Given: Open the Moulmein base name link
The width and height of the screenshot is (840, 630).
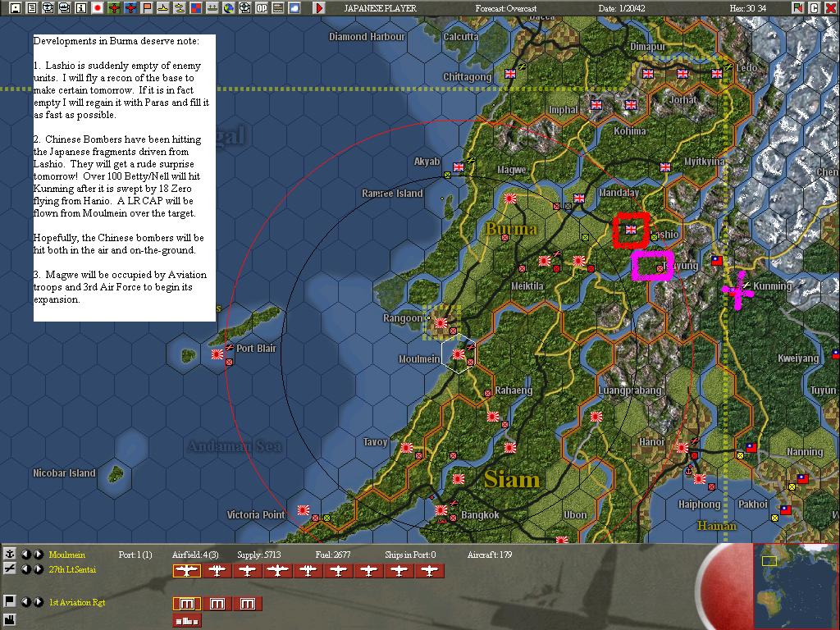Looking at the screenshot, I should point(67,555).
